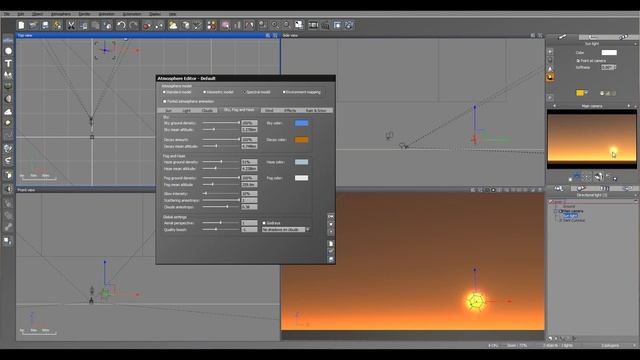The width and height of the screenshot is (640, 360).
Task: Enable the Godrays checkbox
Action: tap(264, 223)
